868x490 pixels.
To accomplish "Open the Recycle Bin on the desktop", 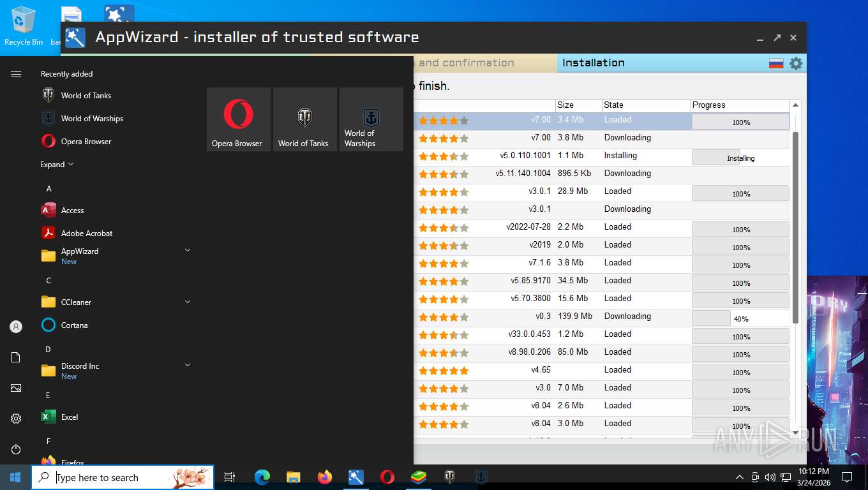I will [x=23, y=27].
